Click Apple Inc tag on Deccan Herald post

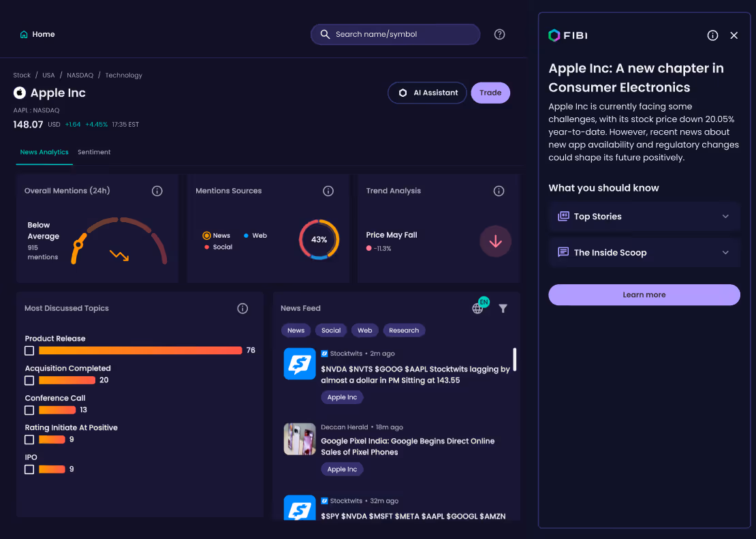(x=343, y=469)
